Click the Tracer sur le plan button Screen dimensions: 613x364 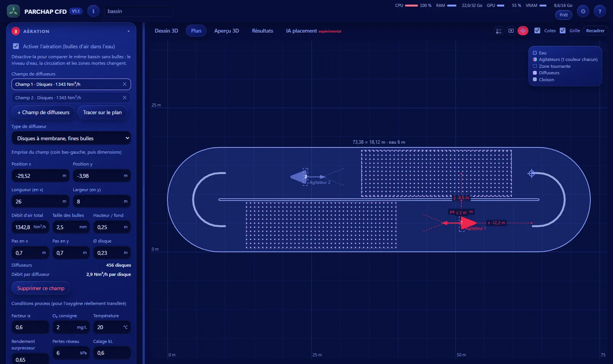[x=102, y=112]
